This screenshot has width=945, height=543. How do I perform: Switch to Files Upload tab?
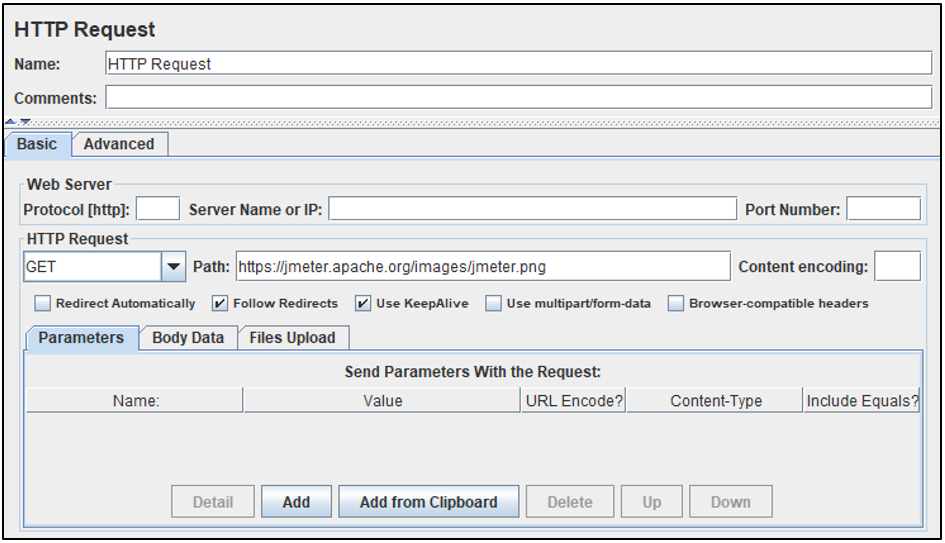point(292,338)
